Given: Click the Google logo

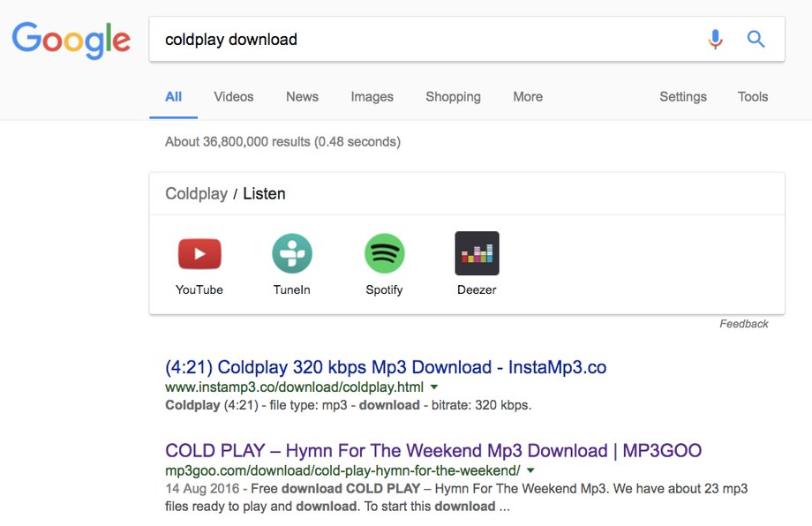Looking at the screenshot, I should pos(71,40).
